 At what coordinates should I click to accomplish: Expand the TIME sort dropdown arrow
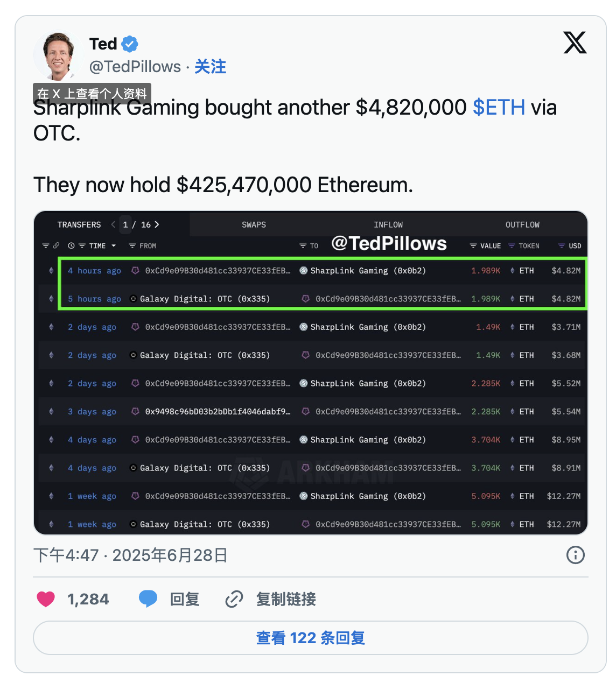(x=114, y=246)
